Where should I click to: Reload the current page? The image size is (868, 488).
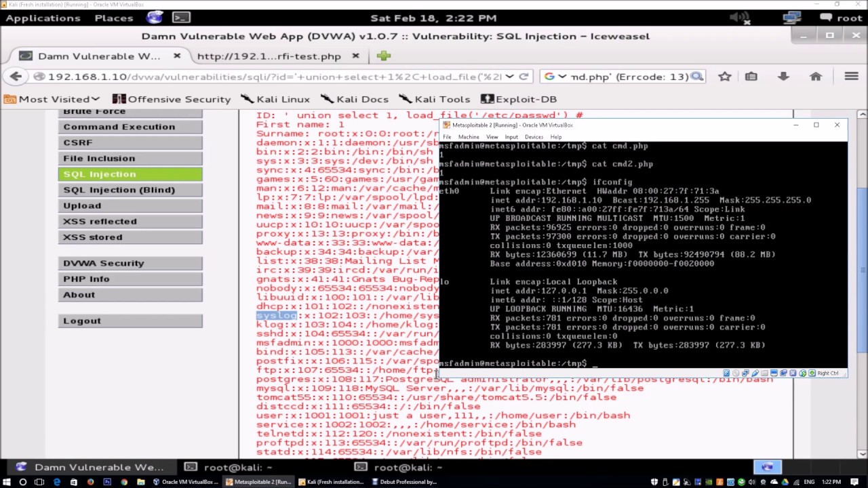pos(524,77)
